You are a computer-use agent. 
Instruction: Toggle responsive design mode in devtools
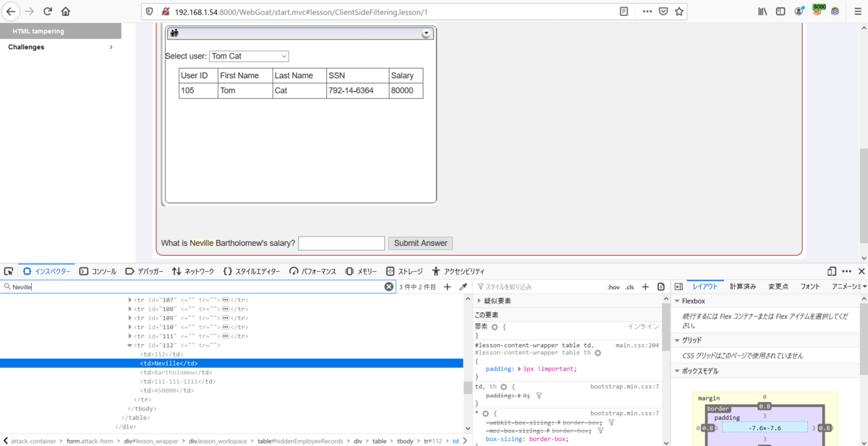pyautogui.click(x=832, y=272)
